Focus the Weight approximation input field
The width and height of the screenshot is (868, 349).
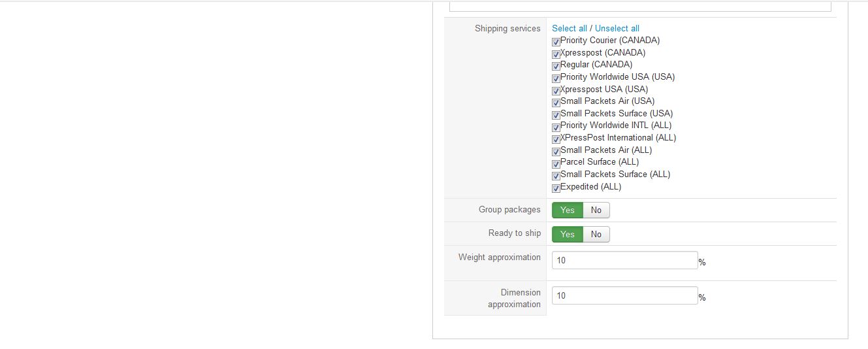pos(625,260)
